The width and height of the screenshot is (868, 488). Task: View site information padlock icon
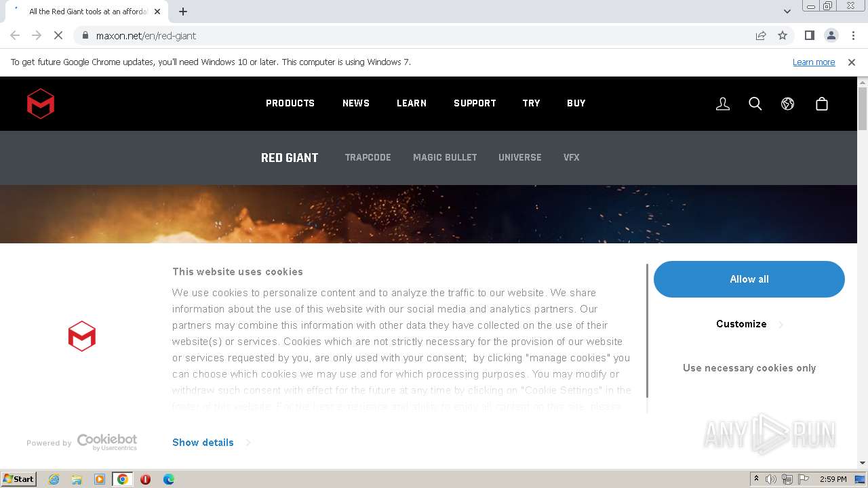click(x=85, y=36)
